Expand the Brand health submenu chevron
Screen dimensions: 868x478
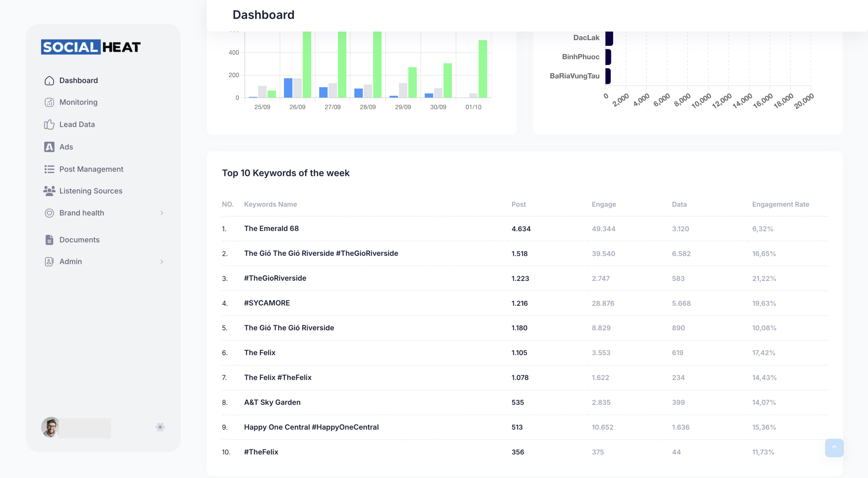point(162,213)
